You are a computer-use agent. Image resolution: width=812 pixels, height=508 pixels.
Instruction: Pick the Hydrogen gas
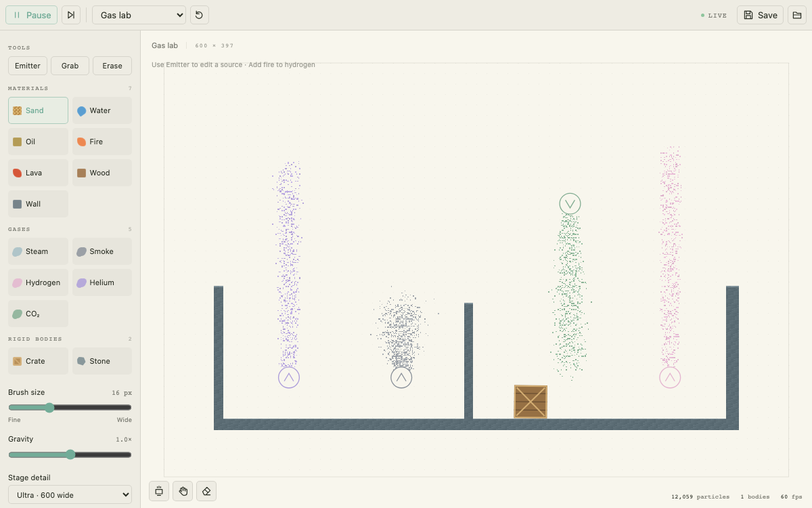point(38,282)
